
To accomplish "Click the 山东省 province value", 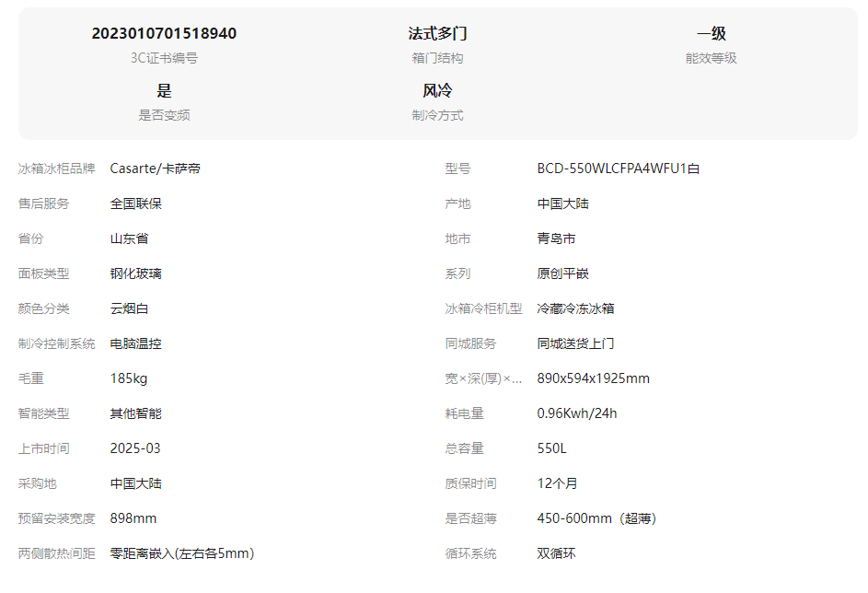I will point(129,238).
